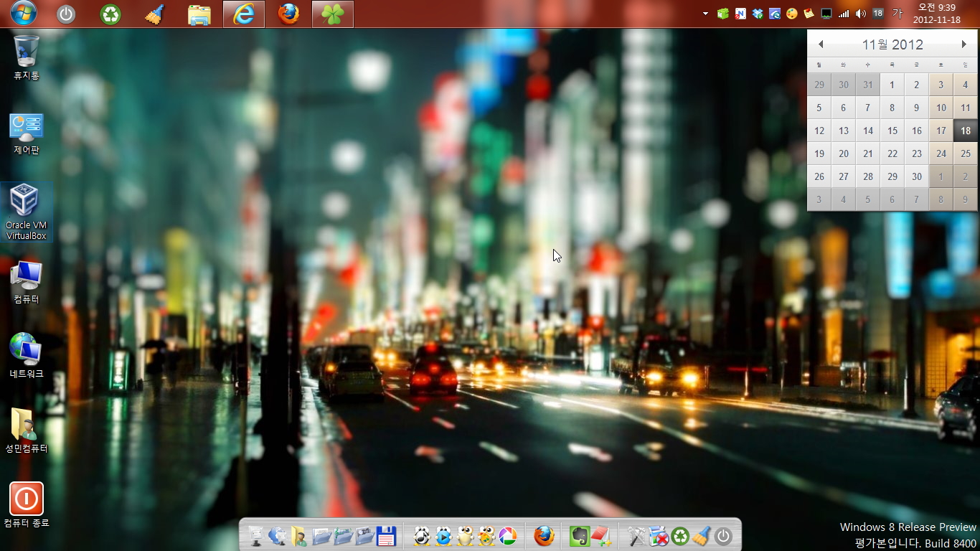Viewport: 980px width, 551px height.
Task: Click the gray power button in bottom dock
Action: coord(723,536)
